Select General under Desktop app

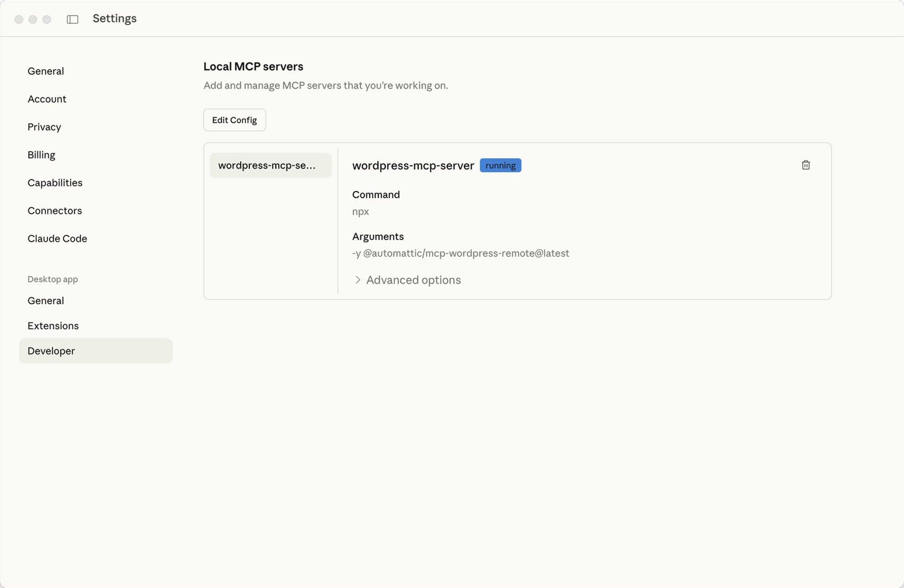[x=46, y=300]
